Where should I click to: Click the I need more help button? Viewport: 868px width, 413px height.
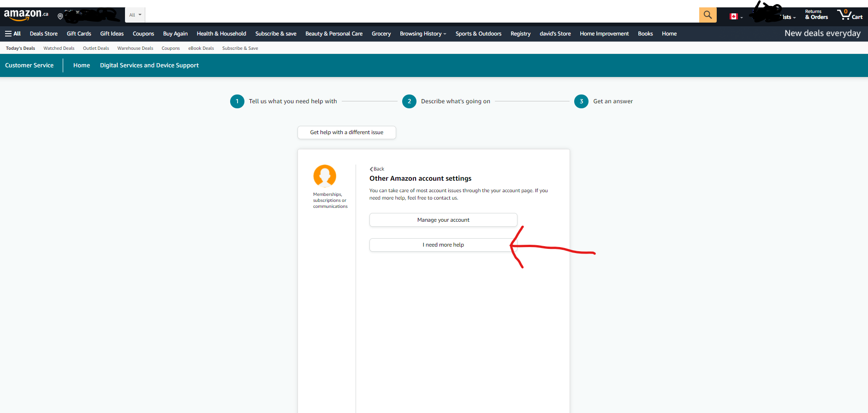pos(443,245)
